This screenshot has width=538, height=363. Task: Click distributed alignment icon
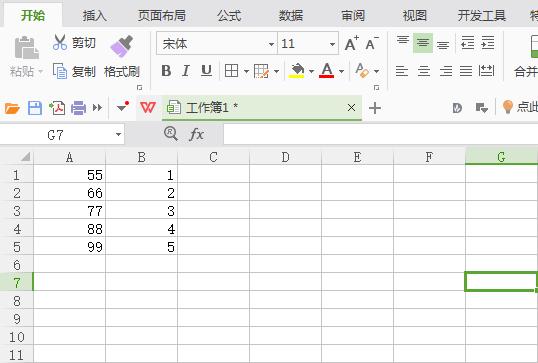pyautogui.click(x=487, y=71)
